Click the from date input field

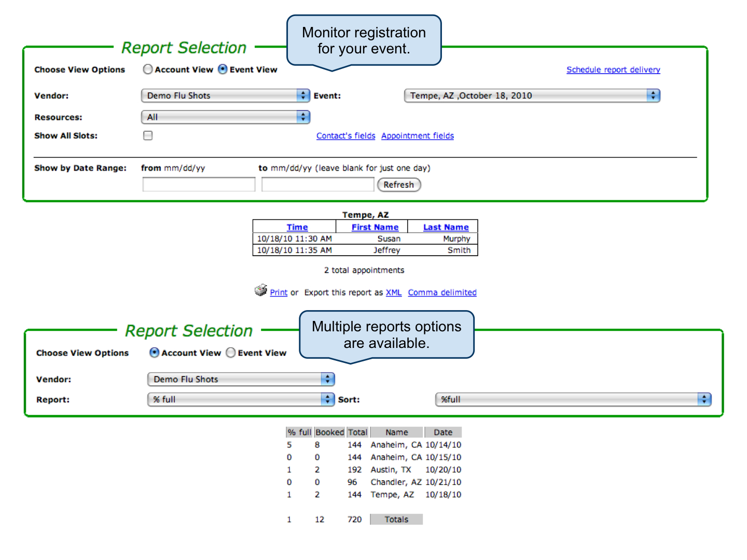point(199,185)
